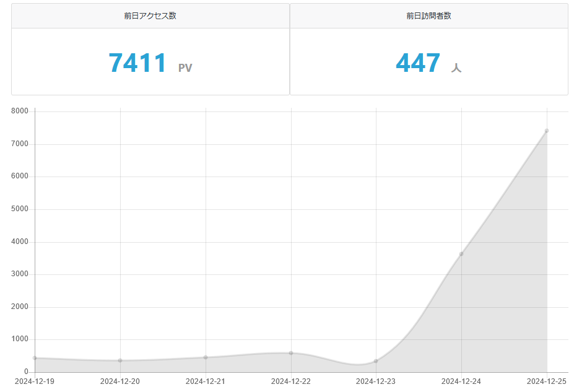This screenshot has width=574, height=392.
Task: Click the 2024-12-19 axis label
Action: point(35,381)
